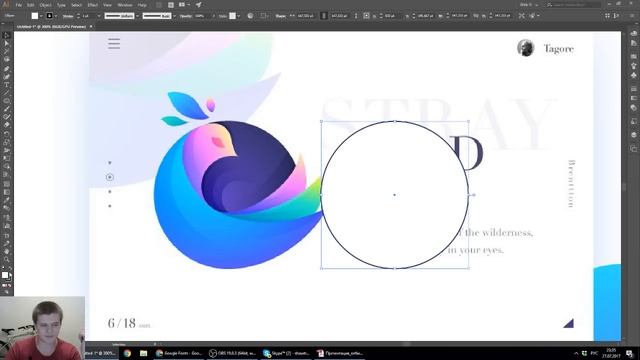Select the Magic Wand tool

pos(6,51)
